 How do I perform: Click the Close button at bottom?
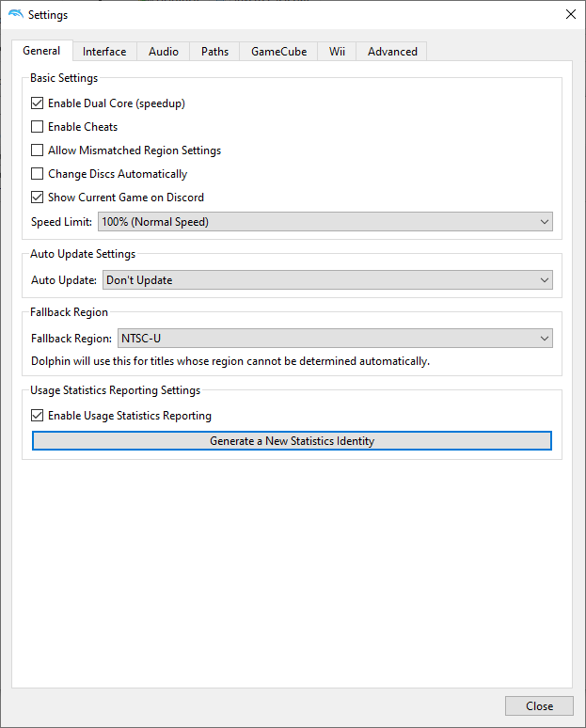539,706
